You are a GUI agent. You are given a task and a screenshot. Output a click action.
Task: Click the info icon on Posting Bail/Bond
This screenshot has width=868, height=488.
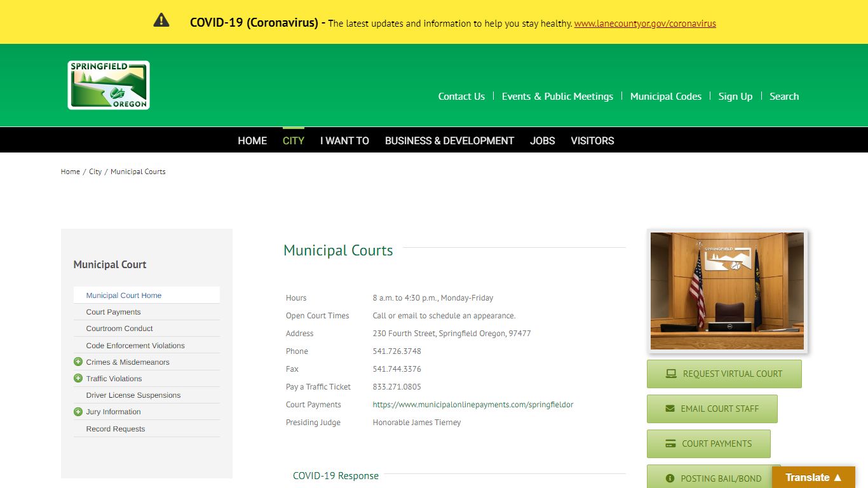click(x=670, y=478)
